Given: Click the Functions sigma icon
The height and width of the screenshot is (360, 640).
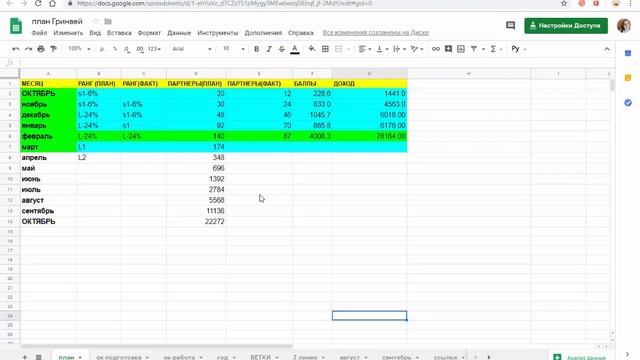Looking at the screenshot, I should [x=493, y=49].
